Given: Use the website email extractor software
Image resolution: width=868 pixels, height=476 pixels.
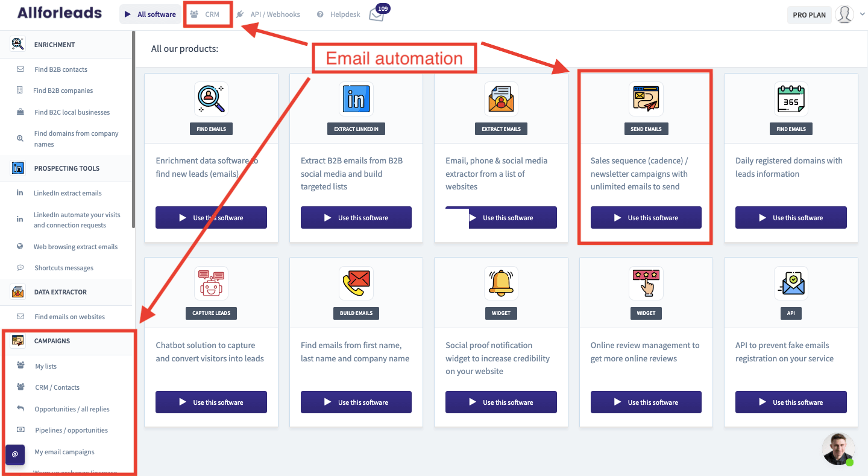Looking at the screenshot, I should coord(501,218).
